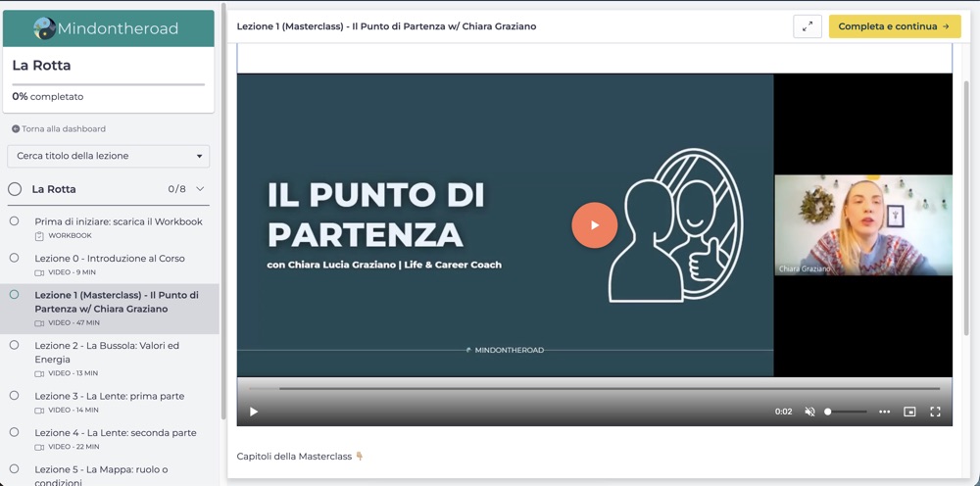Image resolution: width=980 pixels, height=486 pixels.
Task: Click sidebar vertical scrollbar
Action: tap(223, 213)
